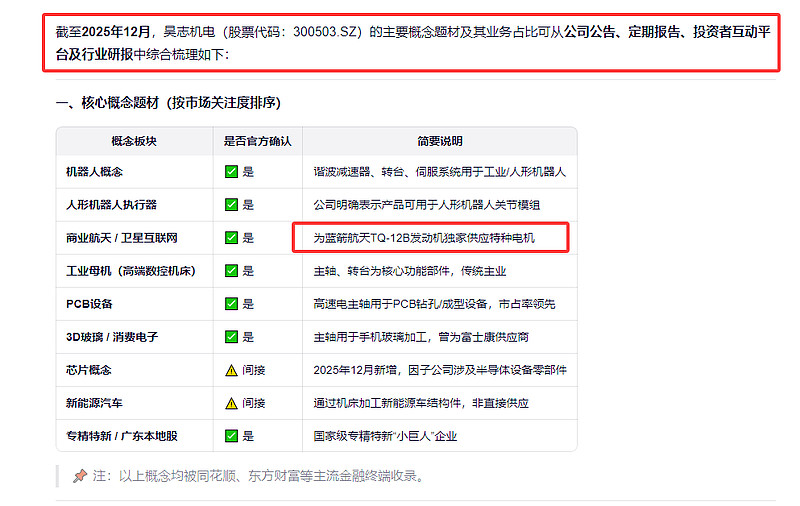Click 间接 text in the 芯片概念 row
This screenshot has height=506, width=800.
(254, 370)
